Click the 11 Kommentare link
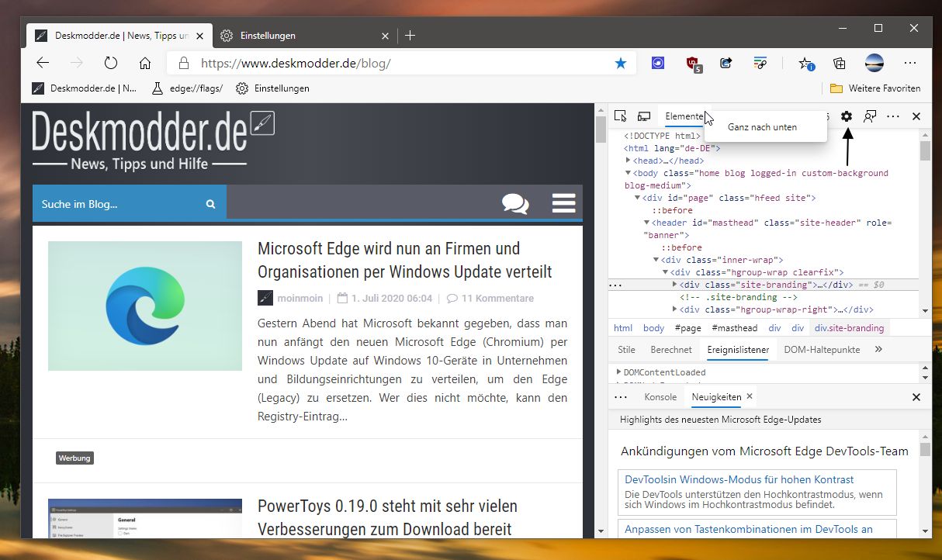This screenshot has height=560, width=942. [497, 298]
